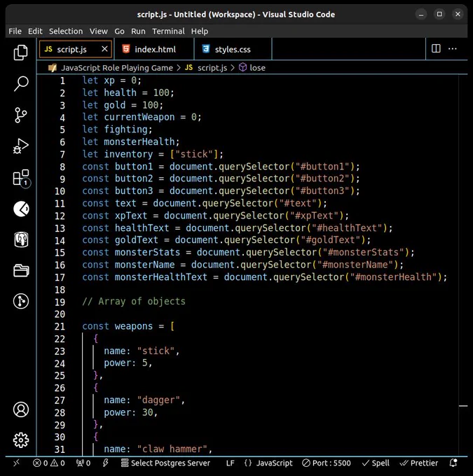Click in the "const weapons = [" line
Screen dimensions: 473x476
128,326
